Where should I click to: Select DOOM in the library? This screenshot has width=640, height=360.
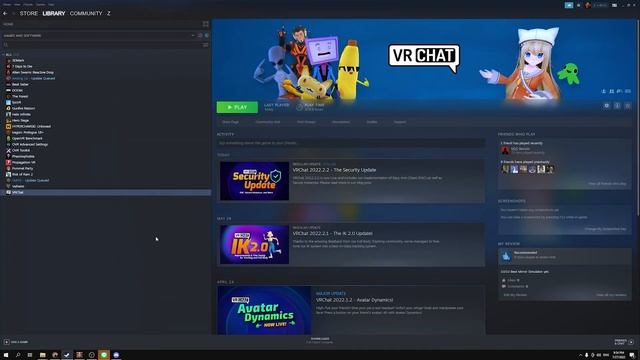17,90
